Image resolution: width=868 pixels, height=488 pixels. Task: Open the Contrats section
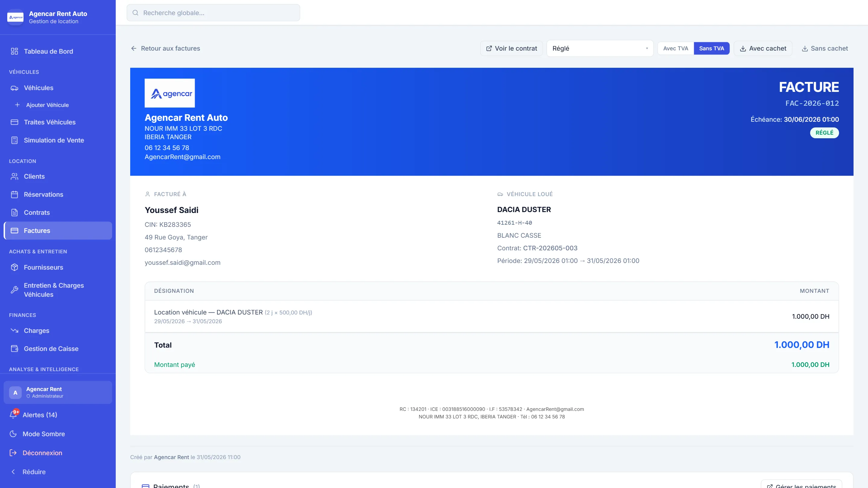click(58, 212)
